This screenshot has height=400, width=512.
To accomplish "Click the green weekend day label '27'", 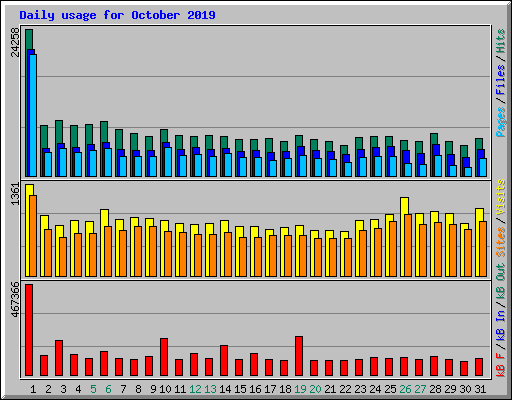I will pos(420,389).
